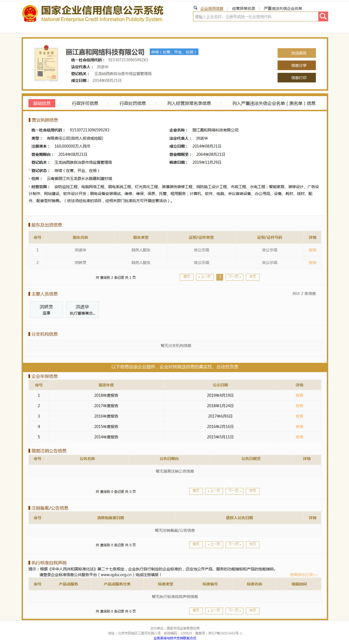Viewport: 349px width, 644px height.
Task: Select the 企业信用信息 search category
Action: (x=212, y=8)
